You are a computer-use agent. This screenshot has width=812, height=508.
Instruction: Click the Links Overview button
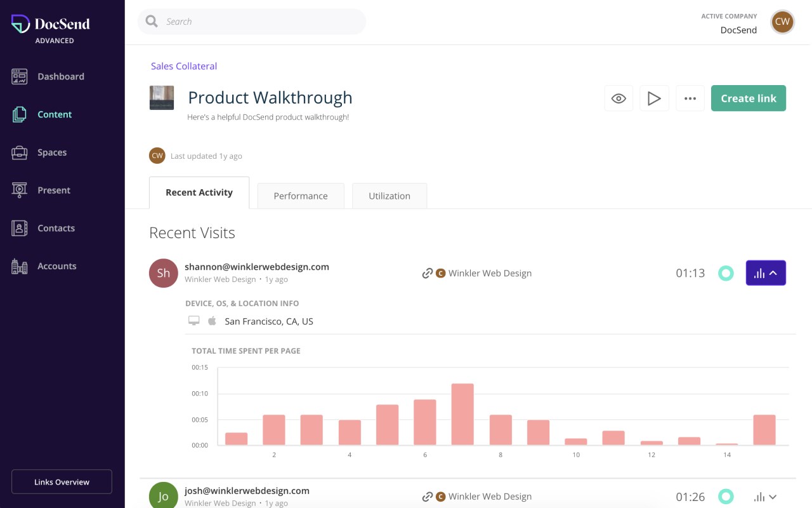click(x=62, y=482)
